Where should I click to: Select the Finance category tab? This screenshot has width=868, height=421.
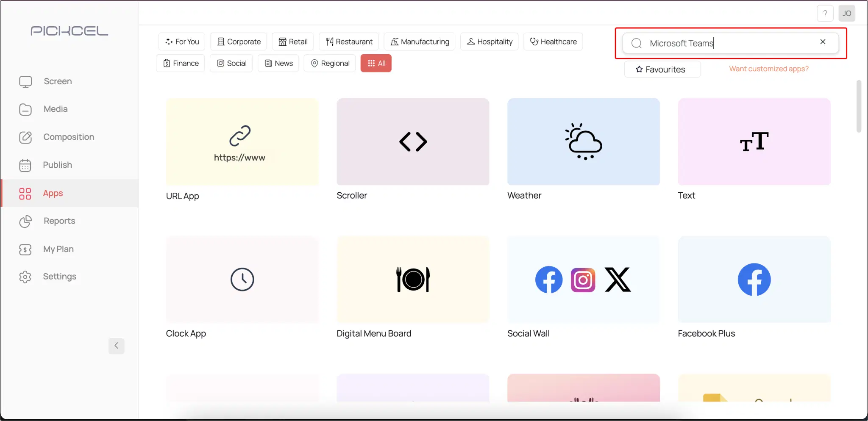coord(180,63)
